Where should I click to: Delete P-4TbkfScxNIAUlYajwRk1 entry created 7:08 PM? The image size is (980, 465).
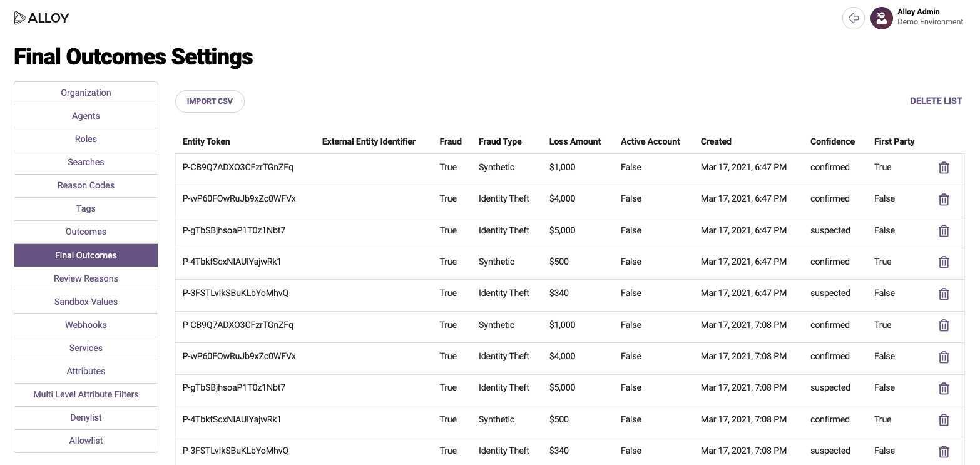point(944,420)
